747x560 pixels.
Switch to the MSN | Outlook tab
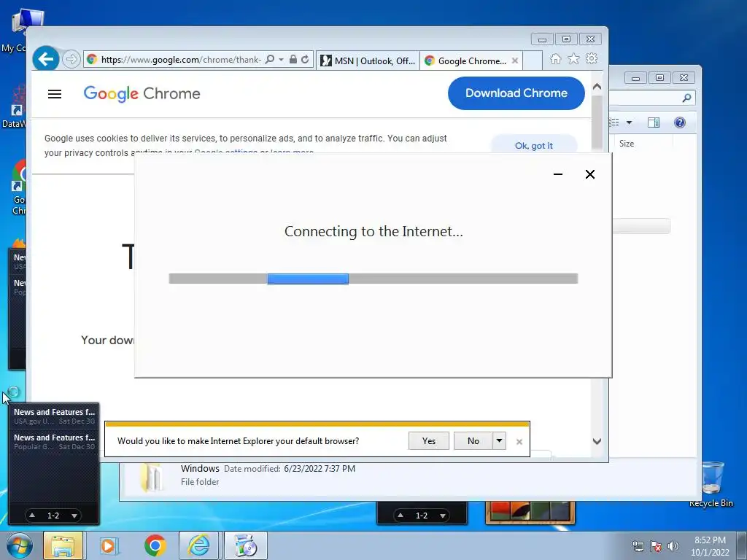pos(368,61)
